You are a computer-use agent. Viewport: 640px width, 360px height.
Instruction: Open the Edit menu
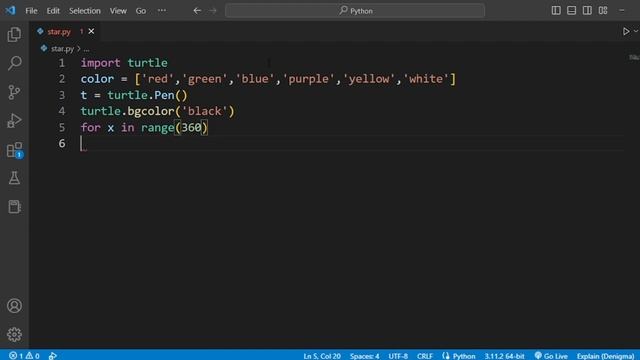53,11
